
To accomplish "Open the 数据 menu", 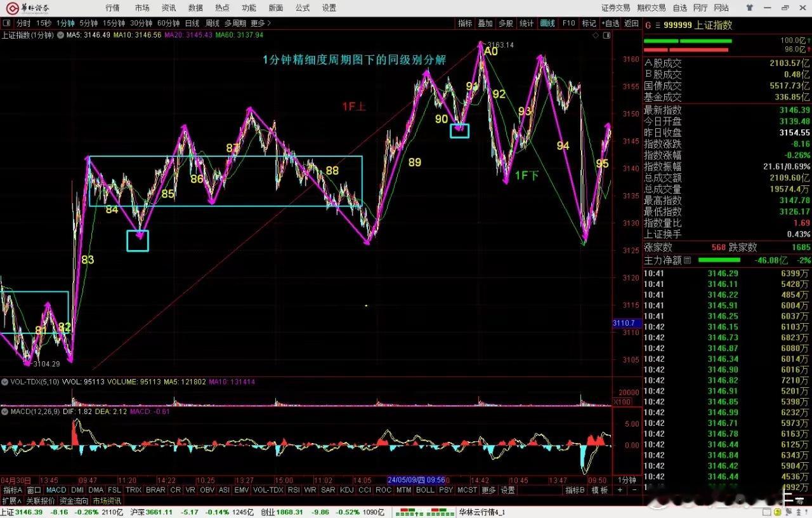I will (x=195, y=8).
